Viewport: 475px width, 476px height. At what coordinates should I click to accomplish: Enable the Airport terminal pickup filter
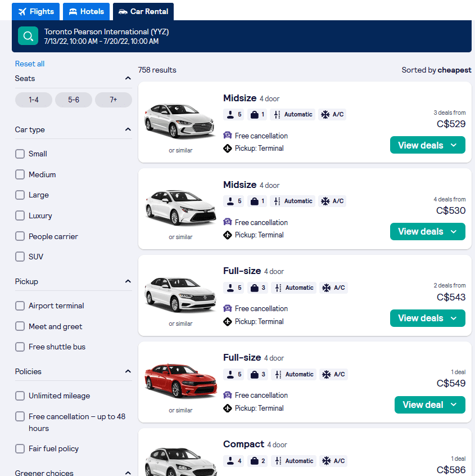[x=20, y=306]
